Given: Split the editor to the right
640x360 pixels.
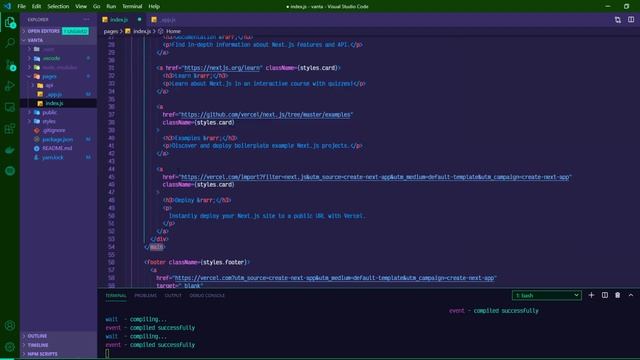Looking at the screenshot, I should [631, 20].
